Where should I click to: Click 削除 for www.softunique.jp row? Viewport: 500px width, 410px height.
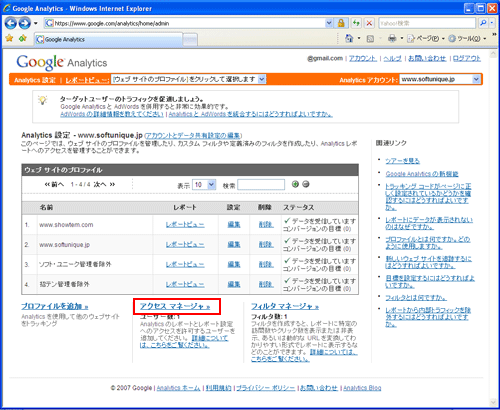pyautogui.click(x=266, y=245)
